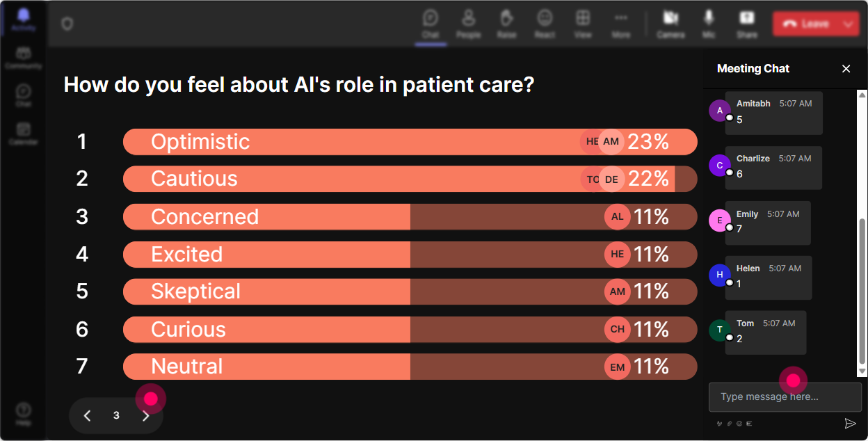The image size is (868, 441).
Task: Open the People panel
Action: point(469,24)
